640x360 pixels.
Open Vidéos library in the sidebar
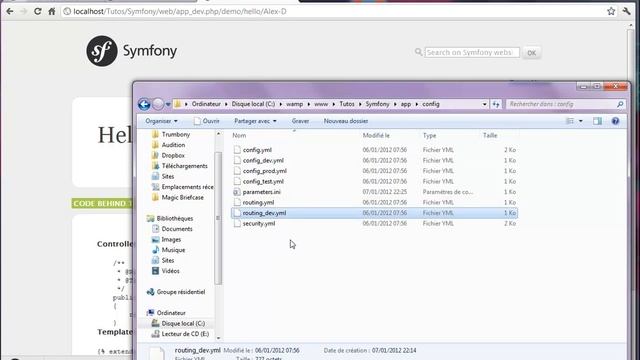(x=166, y=271)
